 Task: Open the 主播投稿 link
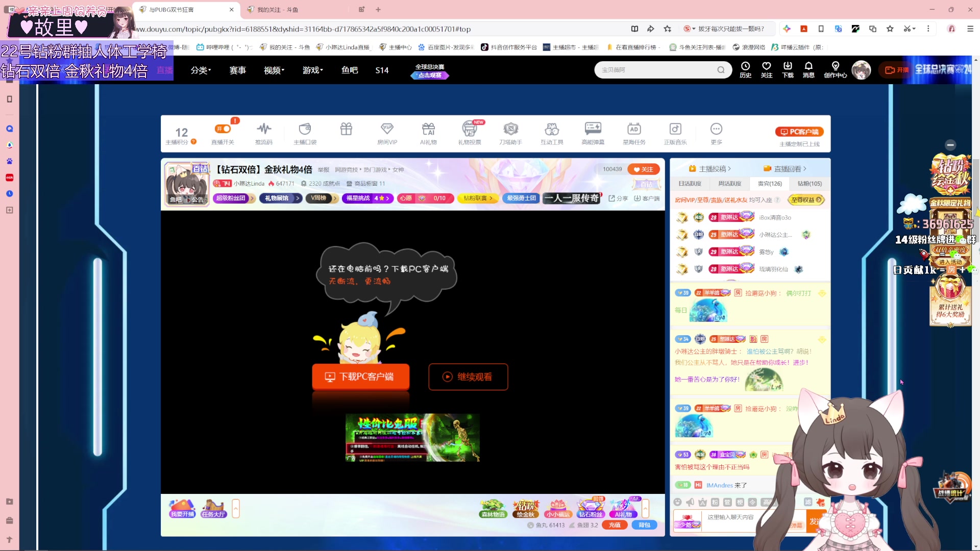pyautogui.click(x=710, y=169)
